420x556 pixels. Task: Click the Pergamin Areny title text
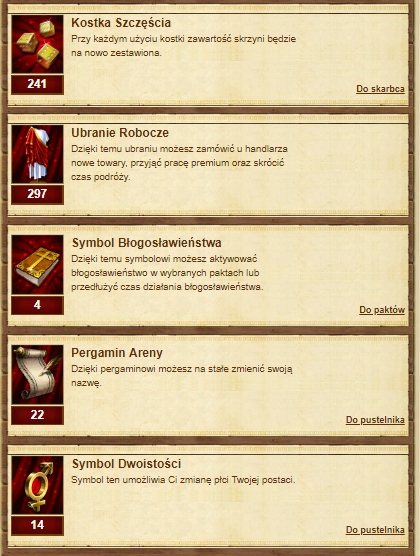(x=117, y=353)
